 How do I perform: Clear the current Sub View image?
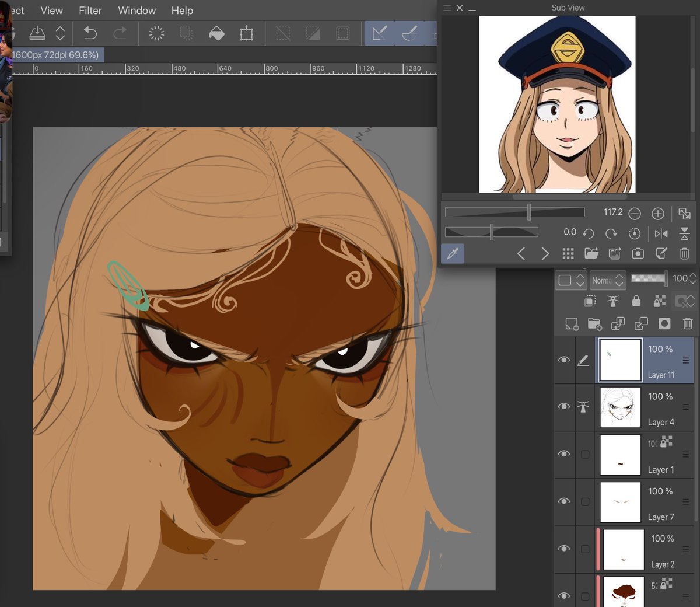[685, 253]
